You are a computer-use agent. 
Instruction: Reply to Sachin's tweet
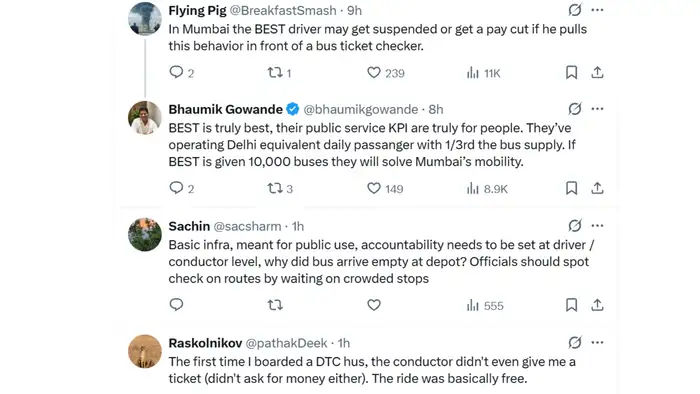176,305
